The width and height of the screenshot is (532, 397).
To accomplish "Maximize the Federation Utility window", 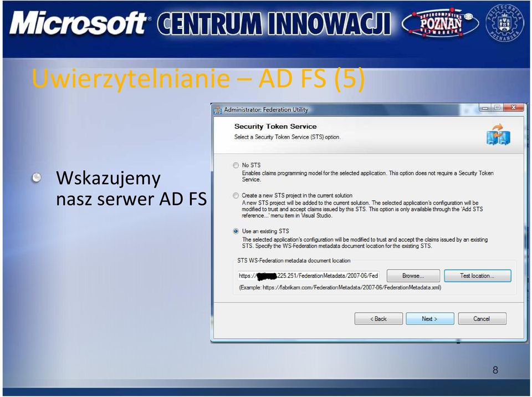I will tap(497, 108).
